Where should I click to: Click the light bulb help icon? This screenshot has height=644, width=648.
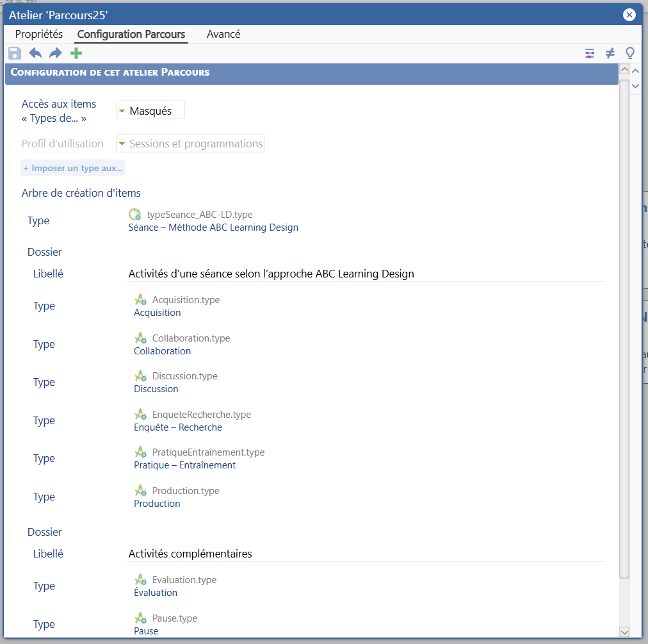click(629, 53)
